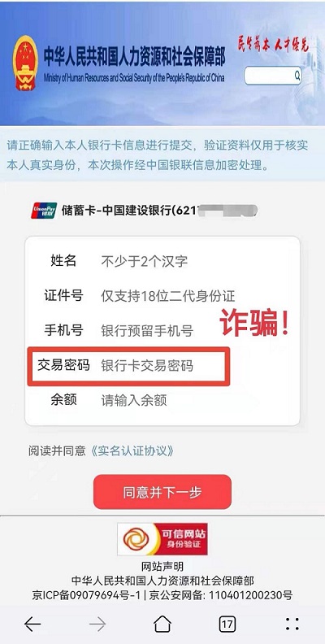Click the ministry title text in header
325x644 pixels.
pos(134,58)
